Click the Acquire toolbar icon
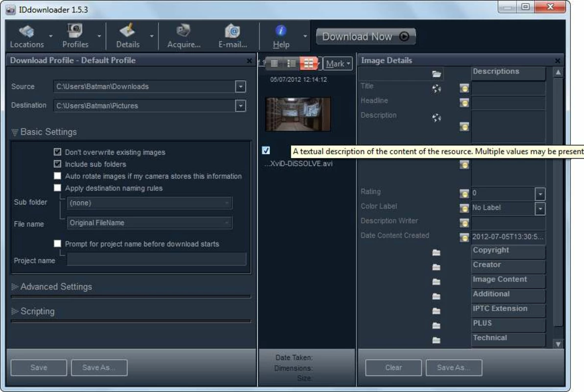 (184, 37)
